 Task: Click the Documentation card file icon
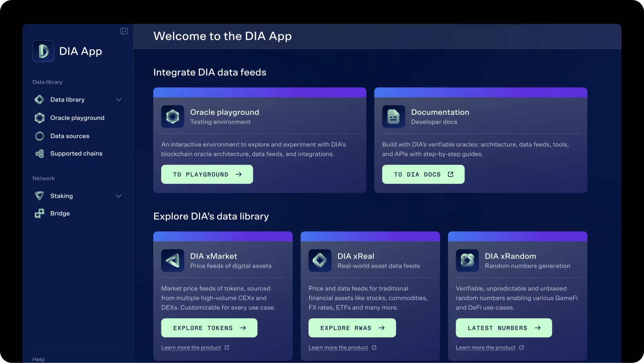(394, 117)
